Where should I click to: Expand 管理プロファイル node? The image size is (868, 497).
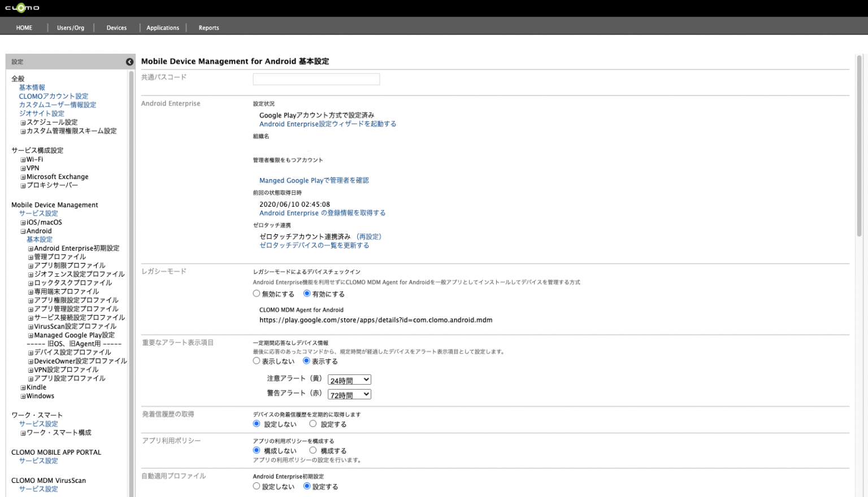[31, 258]
